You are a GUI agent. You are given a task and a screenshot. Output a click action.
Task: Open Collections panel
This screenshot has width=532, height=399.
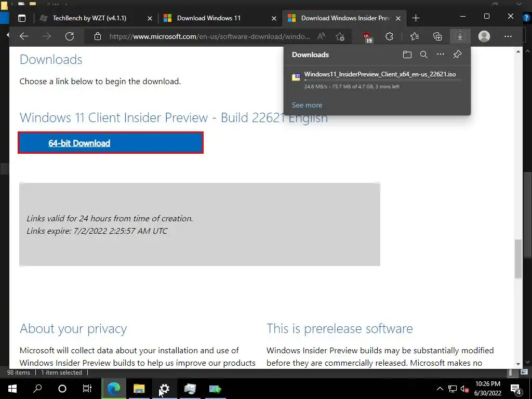pyautogui.click(x=437, y=36)
